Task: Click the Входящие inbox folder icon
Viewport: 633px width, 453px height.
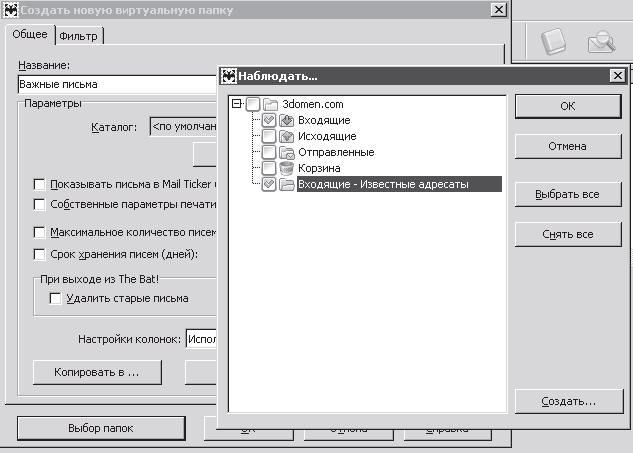Action: click(x=287, y=120)
